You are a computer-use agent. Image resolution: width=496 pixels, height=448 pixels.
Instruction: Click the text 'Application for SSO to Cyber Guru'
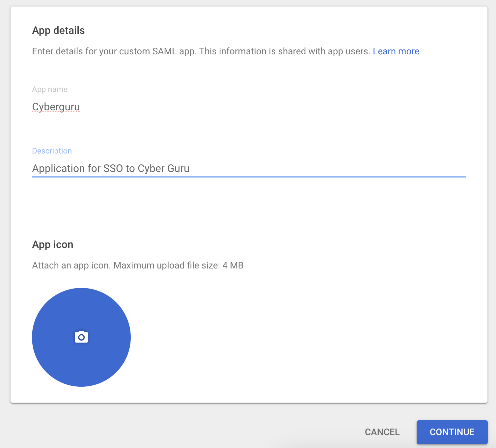[111, 168]
